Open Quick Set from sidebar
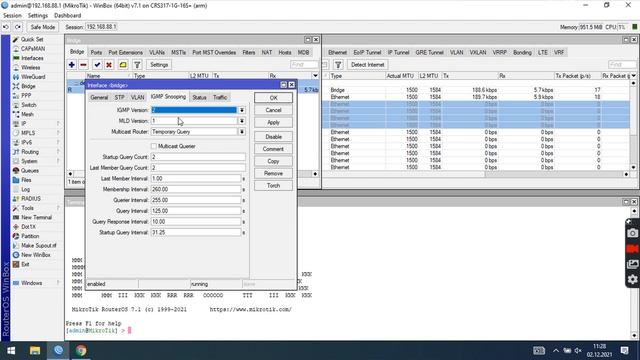This screenshot has width=640, height=360. [32, 39]
